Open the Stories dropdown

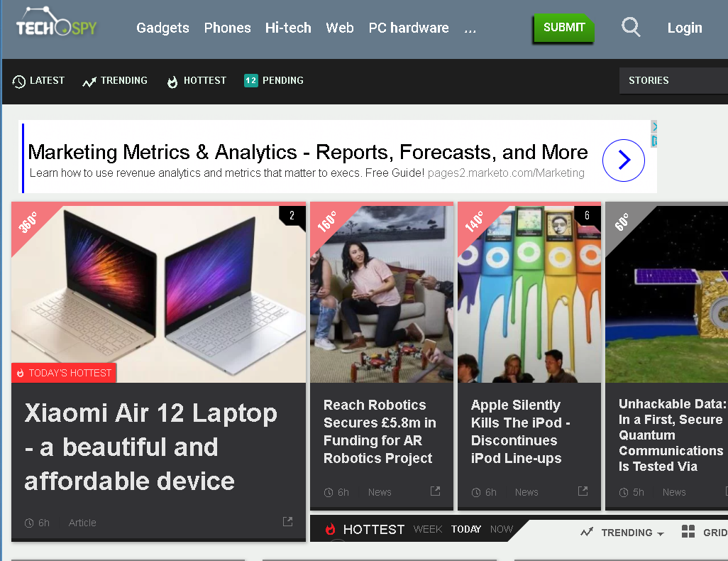(673, 80)
